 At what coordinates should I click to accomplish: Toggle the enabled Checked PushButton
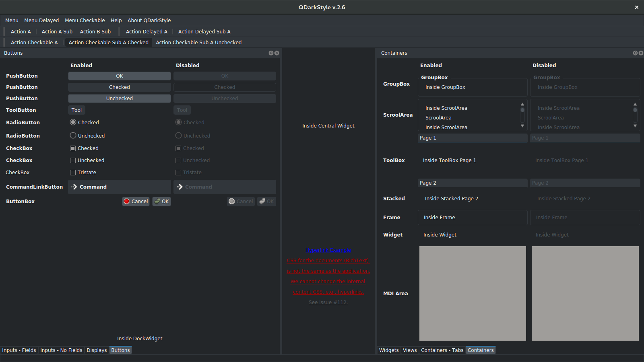[120, 87]
